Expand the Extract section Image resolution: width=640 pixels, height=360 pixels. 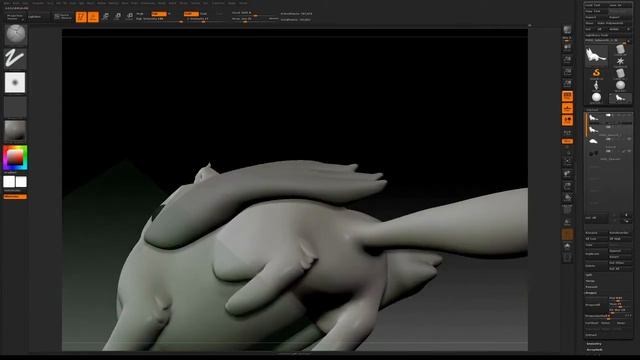pos(591,335)
